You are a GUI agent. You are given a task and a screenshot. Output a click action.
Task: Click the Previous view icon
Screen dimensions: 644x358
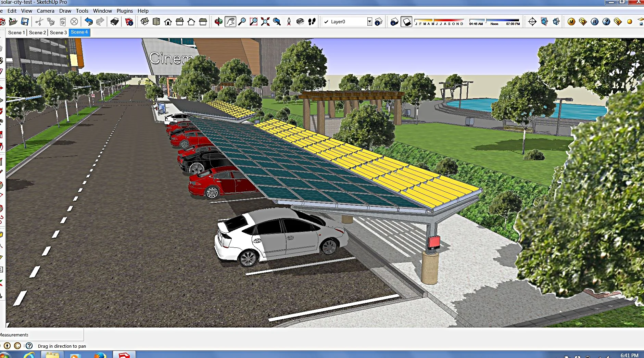[x=277, y=22]
